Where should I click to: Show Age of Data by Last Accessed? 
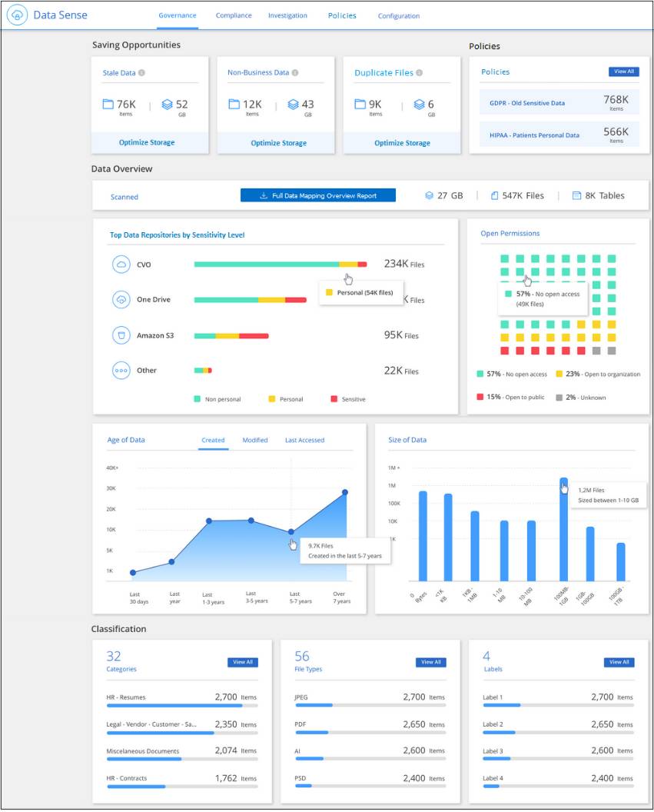point(304,441)
